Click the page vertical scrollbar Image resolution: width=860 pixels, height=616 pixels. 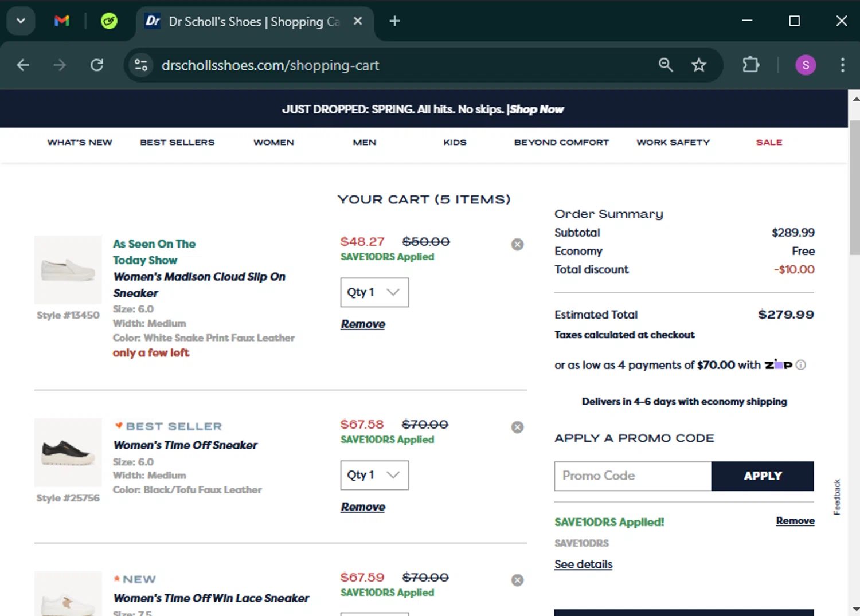tap(854, 187)
